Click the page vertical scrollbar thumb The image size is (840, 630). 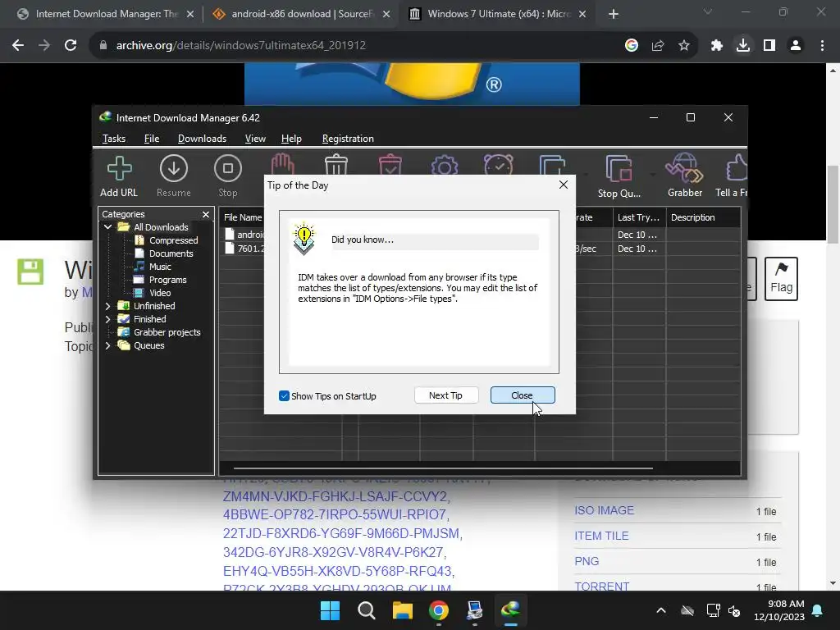coord(833,203)
